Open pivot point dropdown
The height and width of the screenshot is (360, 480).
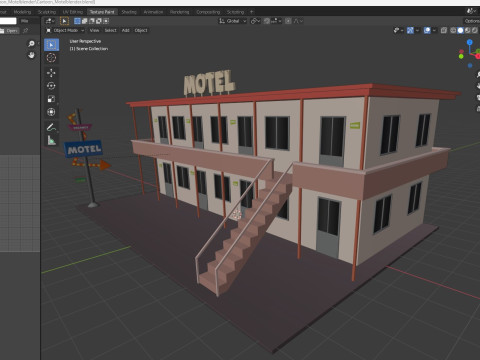[x=255, y=21]
